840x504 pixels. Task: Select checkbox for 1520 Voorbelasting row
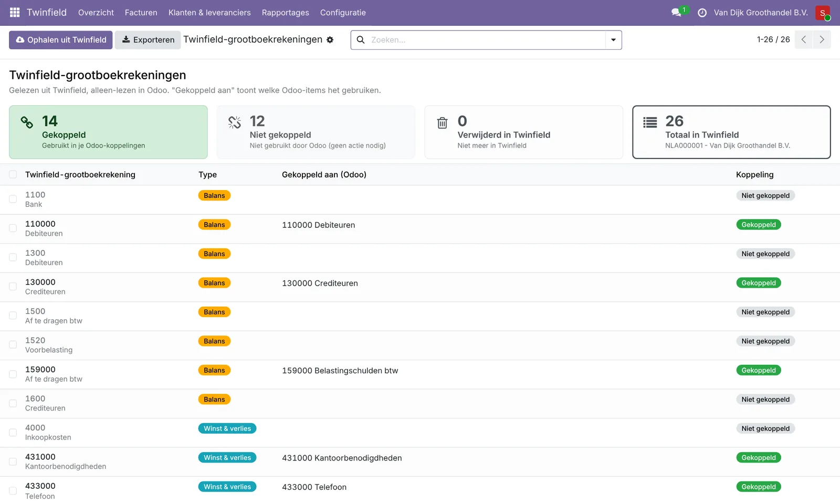(13, 345)
